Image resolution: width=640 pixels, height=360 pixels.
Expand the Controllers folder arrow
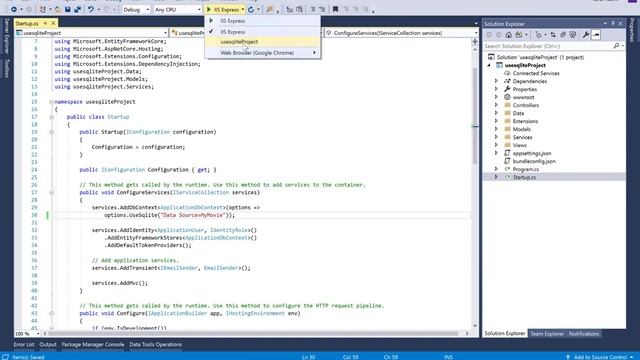tap(496, 105)
